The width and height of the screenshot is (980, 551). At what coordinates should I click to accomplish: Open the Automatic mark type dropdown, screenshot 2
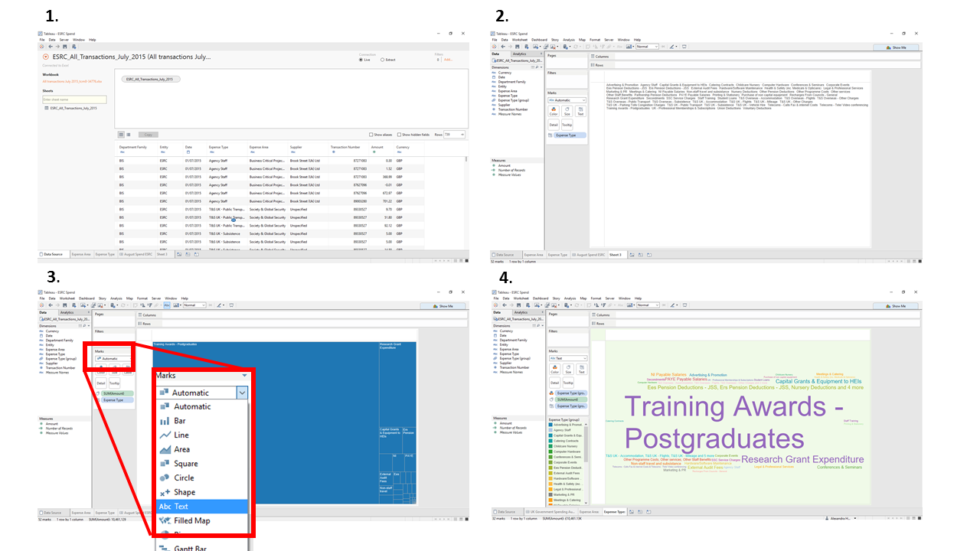tap(567, 100)
